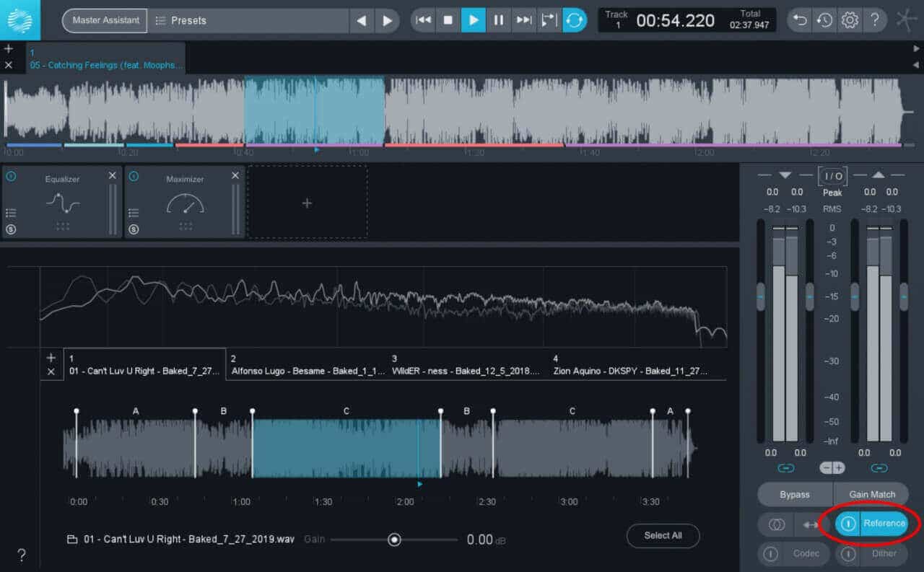Add a module in the empty slot
Screen dimensions: 924x572
[x=308, y=203]
